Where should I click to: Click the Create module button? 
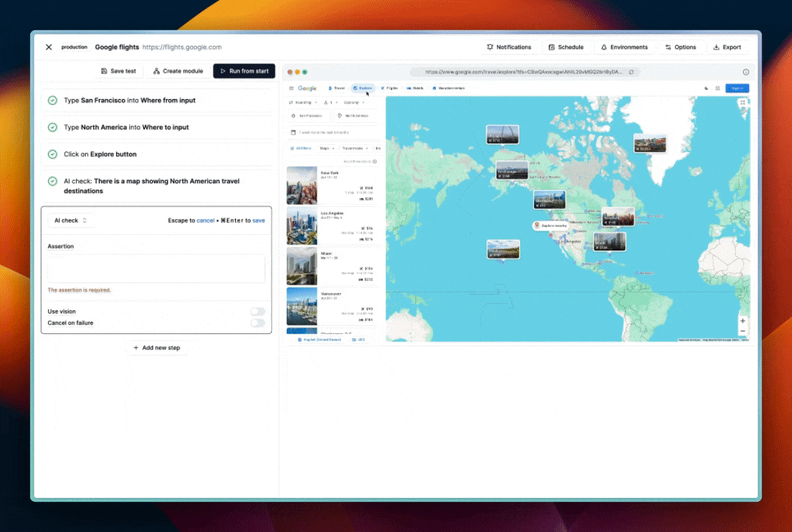177,71
